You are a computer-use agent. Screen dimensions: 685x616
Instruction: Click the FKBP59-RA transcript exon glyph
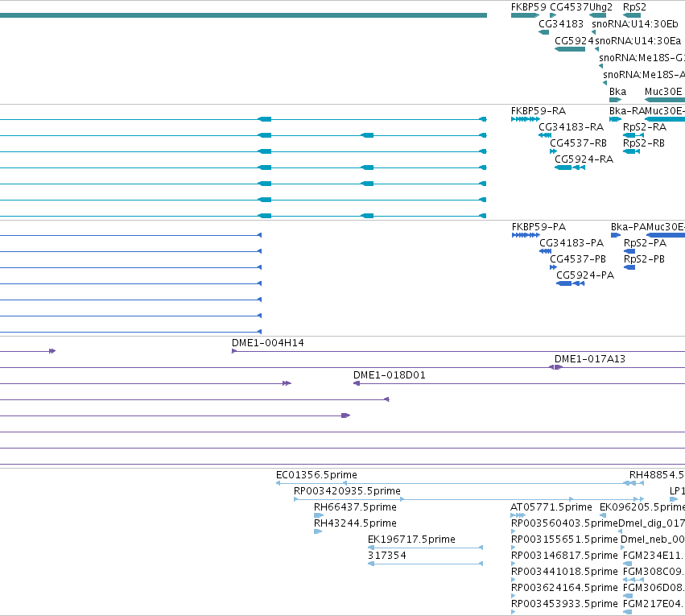pyautogui.click(x=525, y=119)
